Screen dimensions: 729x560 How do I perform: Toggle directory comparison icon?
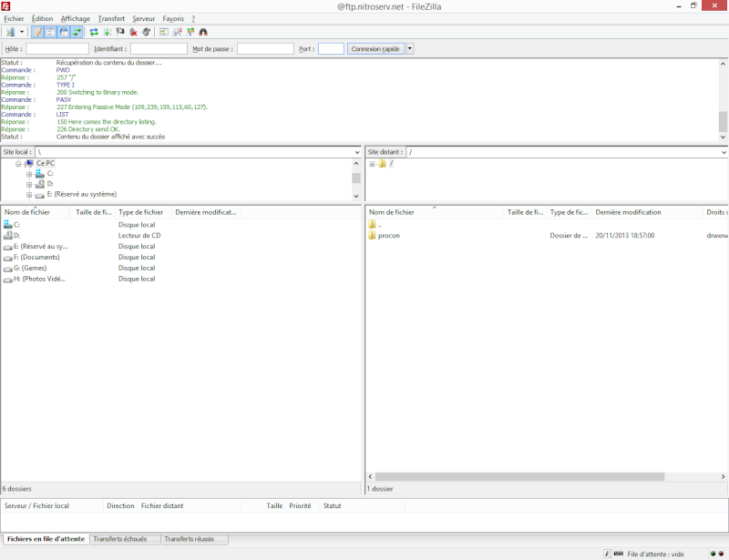click(164, 32)
